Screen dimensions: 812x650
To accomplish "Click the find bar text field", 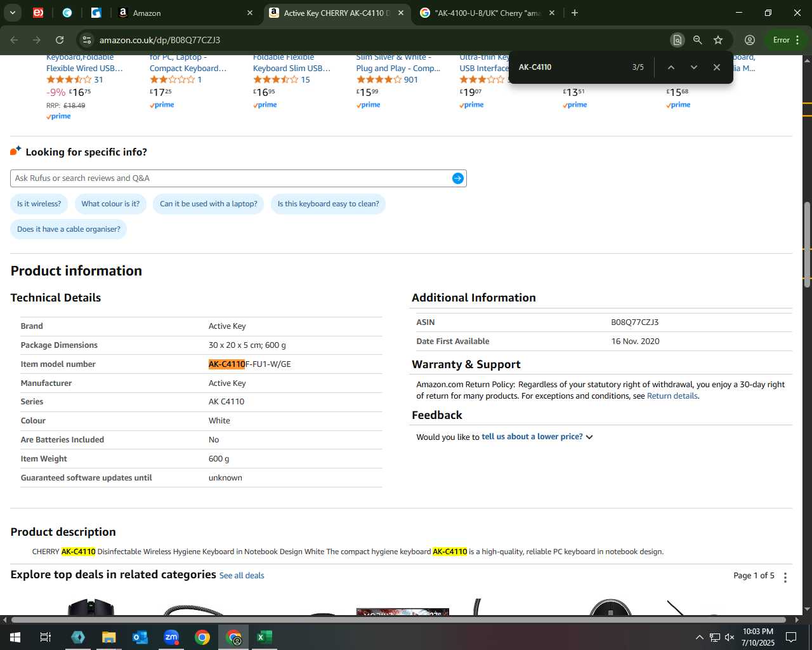I will pyautogui.click(x=571, y=67).
